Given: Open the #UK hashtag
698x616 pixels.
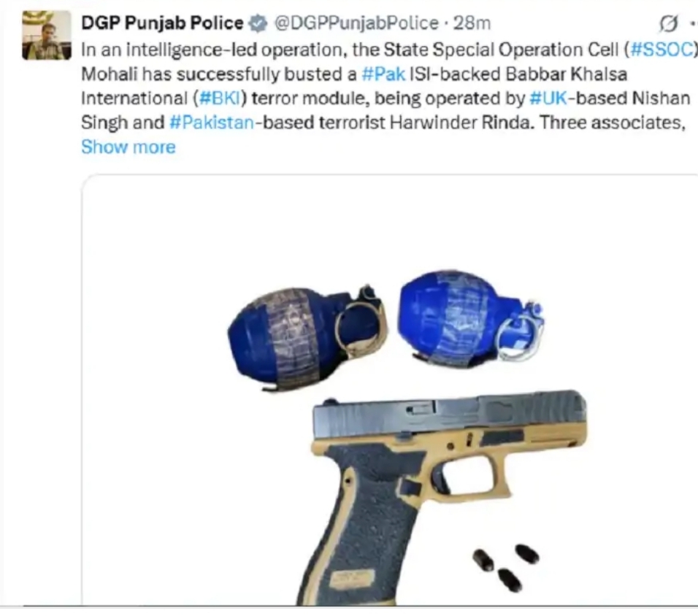Looking at the screenshot, I should [x=548, y=99].
